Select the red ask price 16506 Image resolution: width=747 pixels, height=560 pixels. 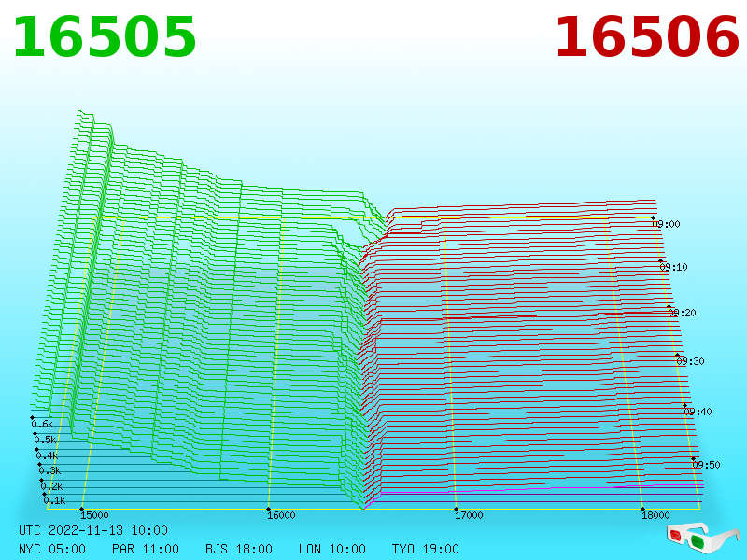[x=647, y=37]
